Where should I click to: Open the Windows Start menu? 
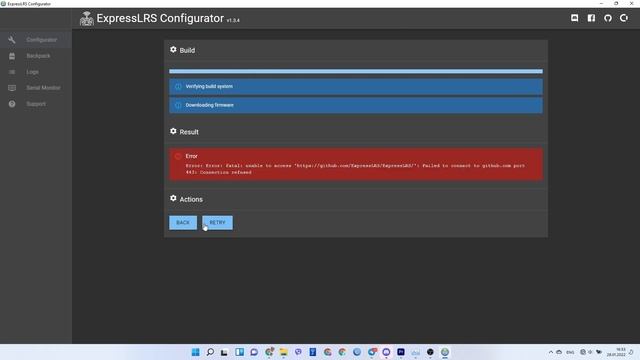pos(196,352)
